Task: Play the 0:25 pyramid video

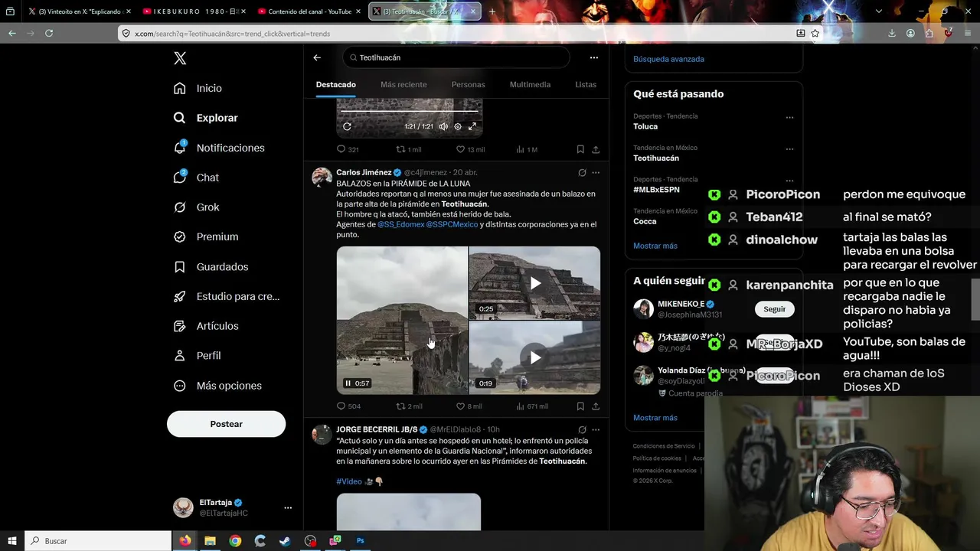Action: [535, 283]
